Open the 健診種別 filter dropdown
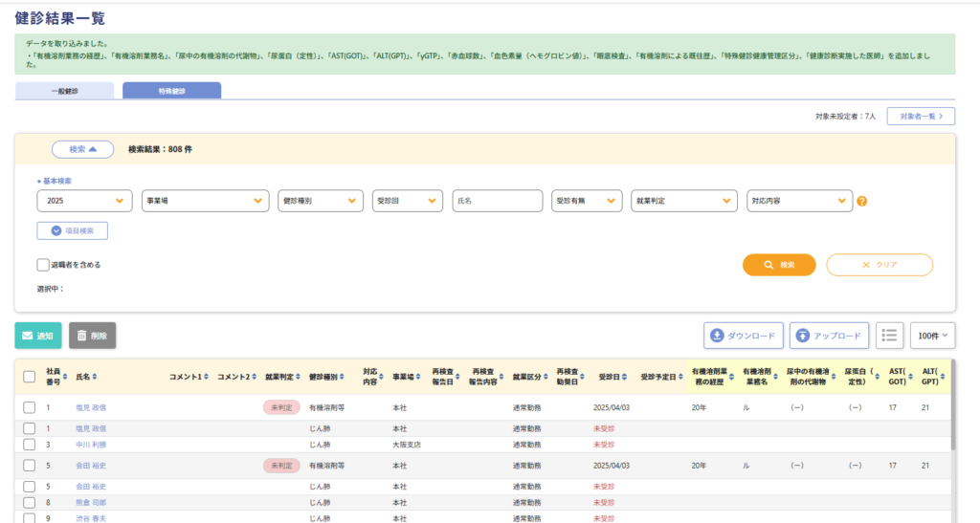This screenshot has width=980, height=523. click(x=321, y=201)
